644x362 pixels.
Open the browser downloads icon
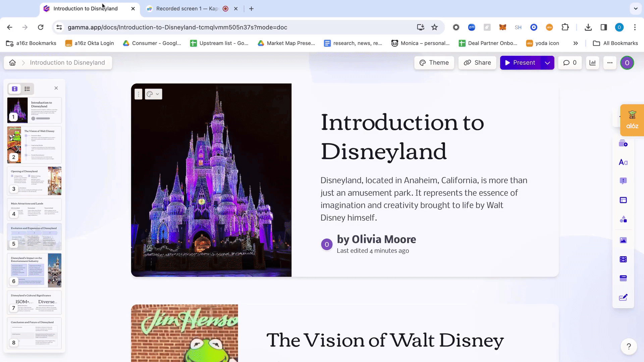pyautogui.click(x=588, y=27)
